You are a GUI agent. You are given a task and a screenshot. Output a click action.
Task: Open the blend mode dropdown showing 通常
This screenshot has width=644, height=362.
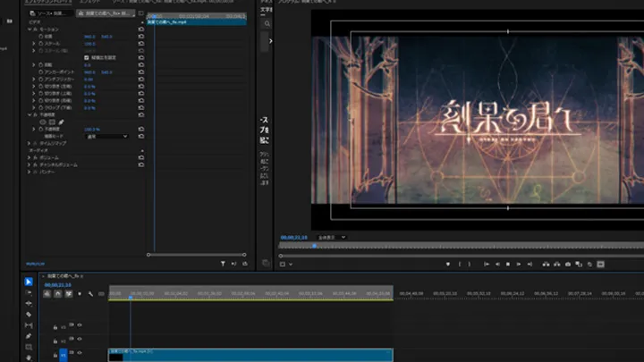[x=106, y=136]
